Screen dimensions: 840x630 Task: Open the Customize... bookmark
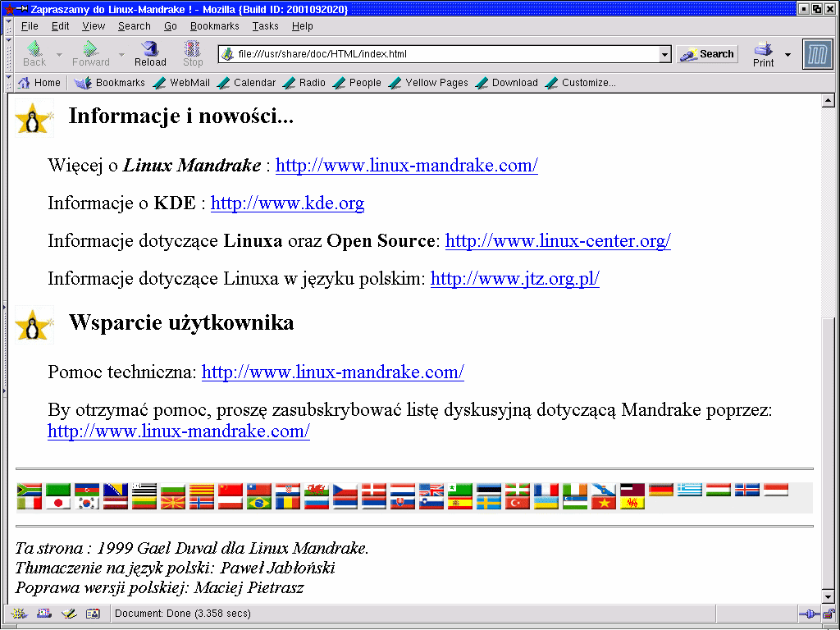[x=580, y=83]
